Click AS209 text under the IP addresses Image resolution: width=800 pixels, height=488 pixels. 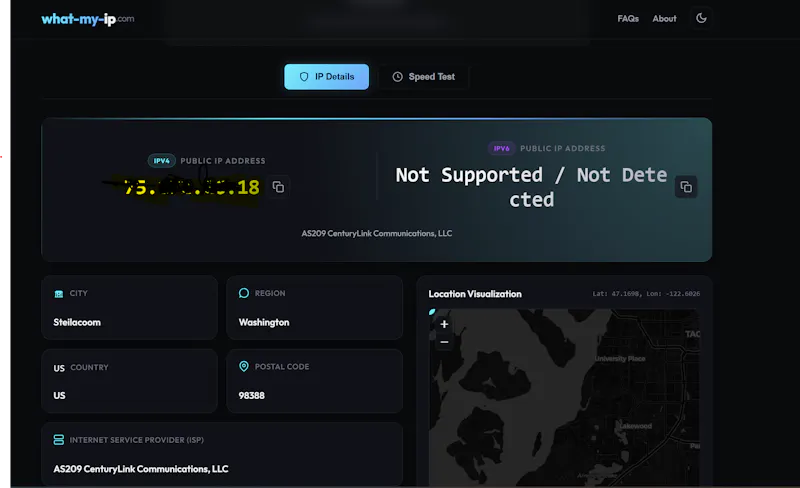coord(377,233)
